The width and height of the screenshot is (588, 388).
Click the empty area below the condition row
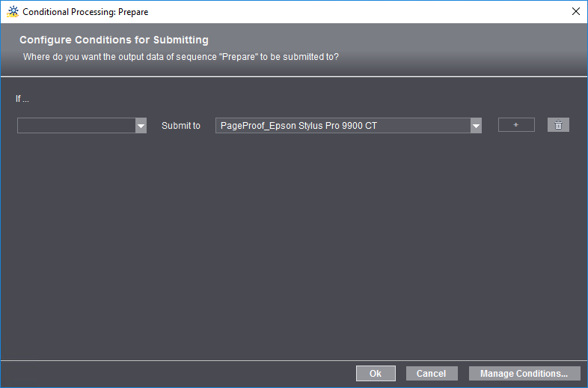tap(293, 240)
